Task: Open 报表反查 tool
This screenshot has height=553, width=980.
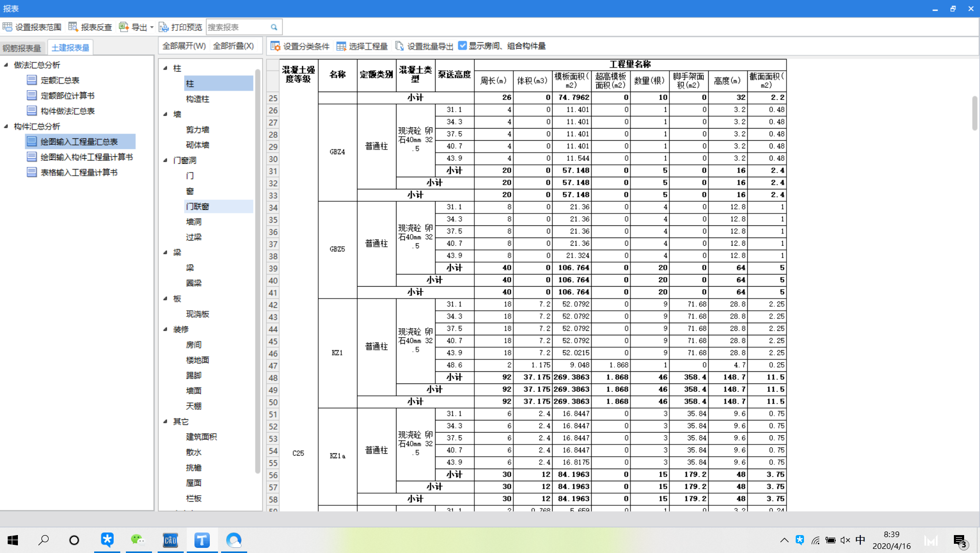Action: click(x=90, y=27)
